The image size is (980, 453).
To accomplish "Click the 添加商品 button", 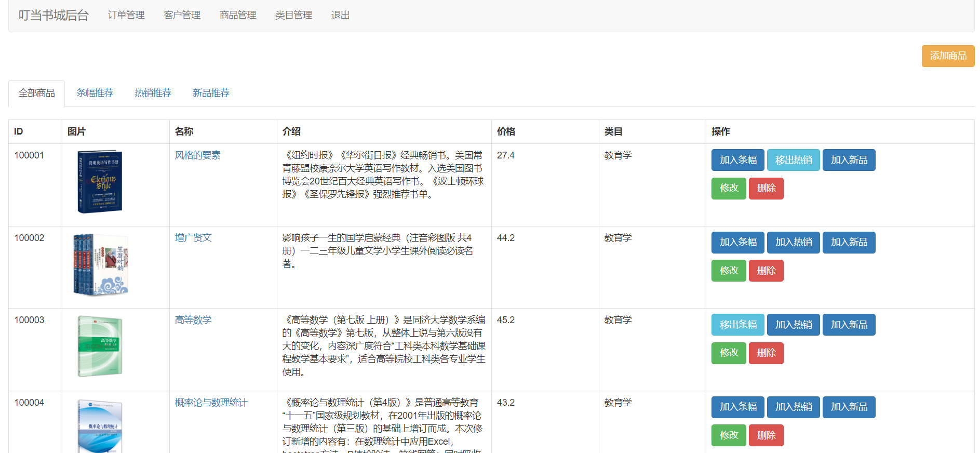I will [947, 56].
